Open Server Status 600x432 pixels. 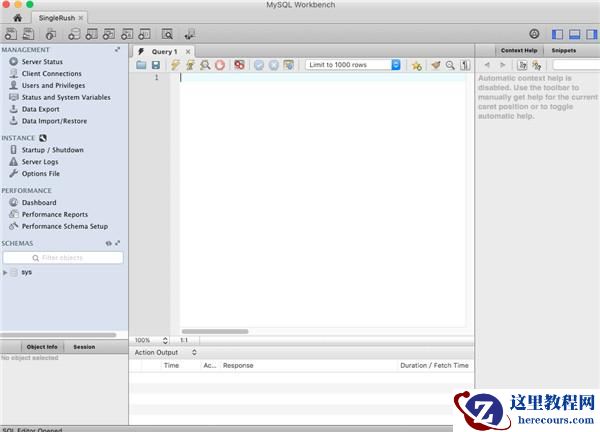(42, 62)
